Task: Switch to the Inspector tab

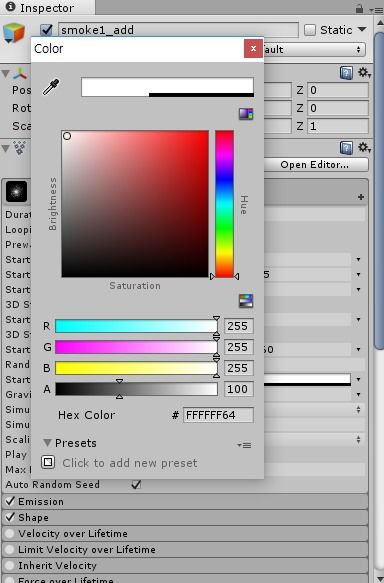Action: 47,8
